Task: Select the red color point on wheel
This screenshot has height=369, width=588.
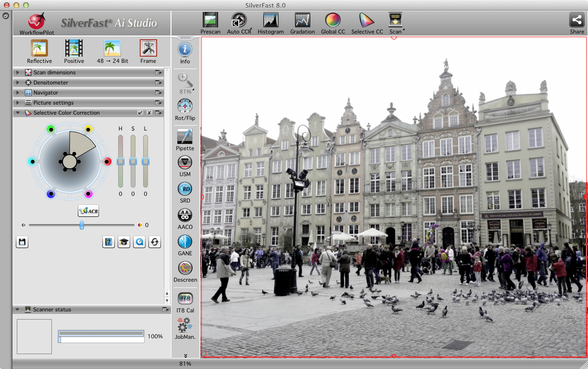Action: [107, 162]
